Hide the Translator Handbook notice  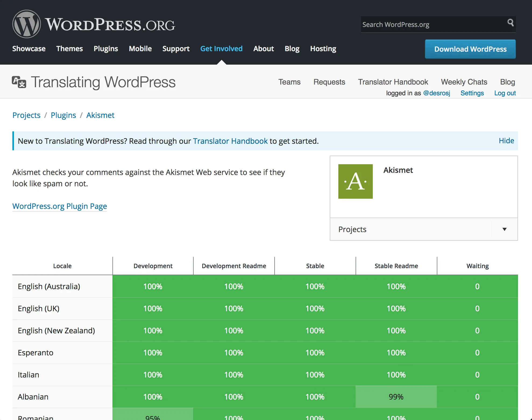[506, 141]
